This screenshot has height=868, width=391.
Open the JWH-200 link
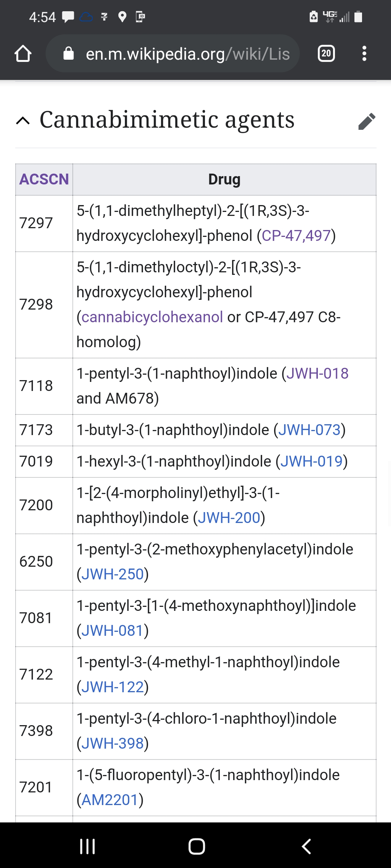(x=229, y=518)
